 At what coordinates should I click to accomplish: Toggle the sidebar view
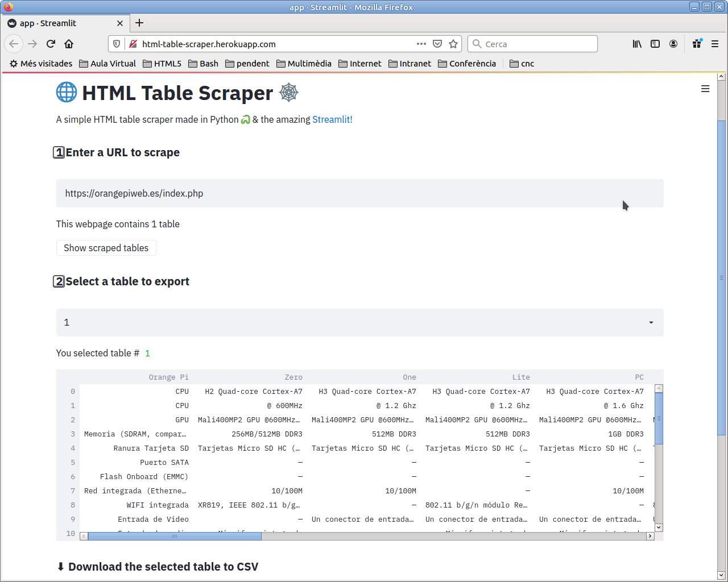tap(655, 44)
